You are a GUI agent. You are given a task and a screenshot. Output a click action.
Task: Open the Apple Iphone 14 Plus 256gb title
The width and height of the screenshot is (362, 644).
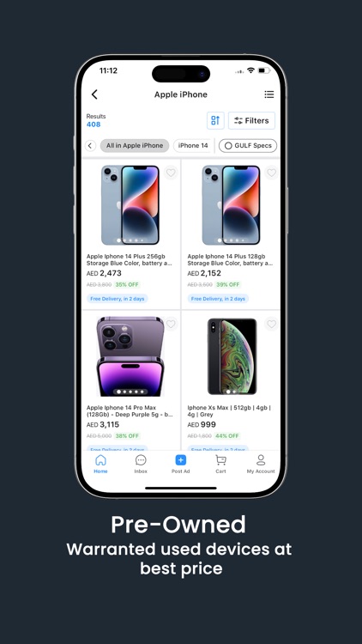(129, 259)
